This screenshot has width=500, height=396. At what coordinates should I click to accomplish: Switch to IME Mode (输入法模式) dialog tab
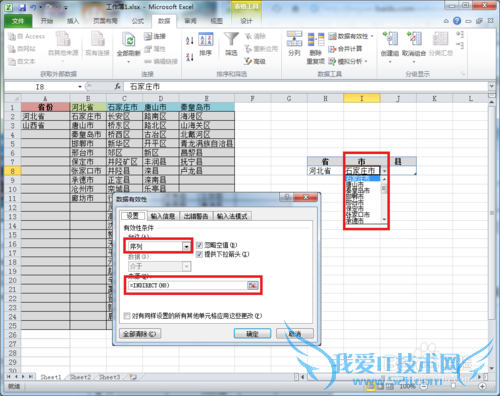point(232,216)
